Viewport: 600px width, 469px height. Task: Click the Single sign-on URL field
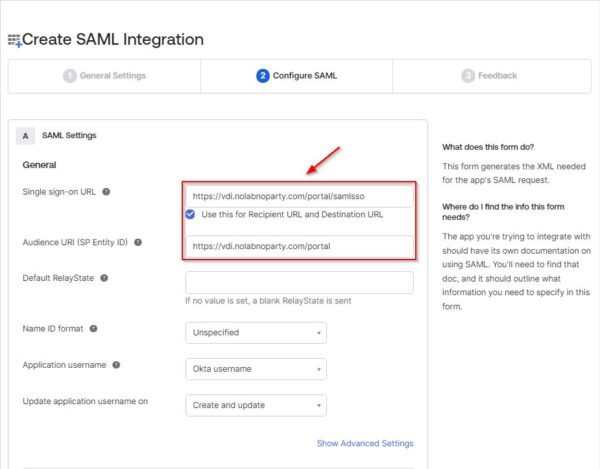coord(299,196)
